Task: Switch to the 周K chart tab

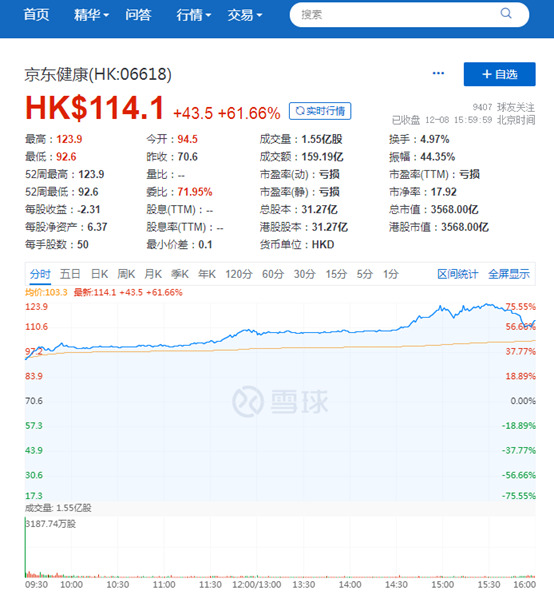Action: tap(126, 274)
